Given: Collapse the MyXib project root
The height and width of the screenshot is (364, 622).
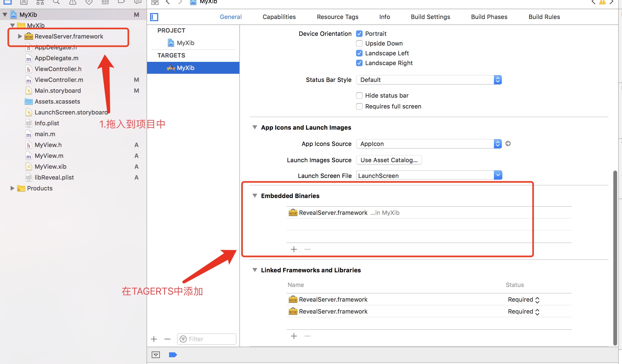Looking at the screenshot, I should coord(5,15).
